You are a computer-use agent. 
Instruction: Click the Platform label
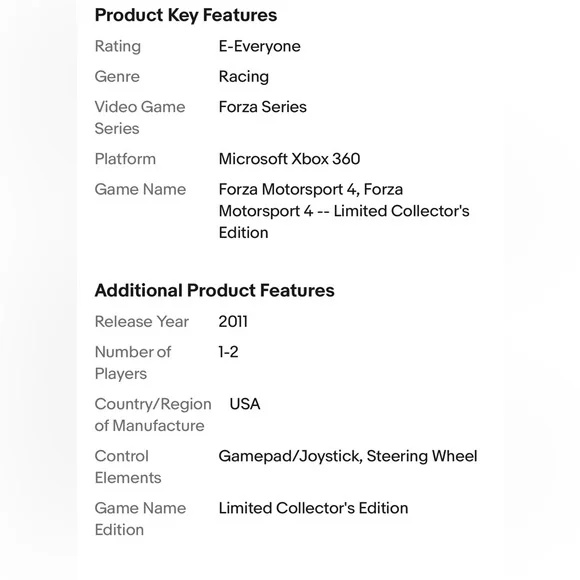(125, 159)
